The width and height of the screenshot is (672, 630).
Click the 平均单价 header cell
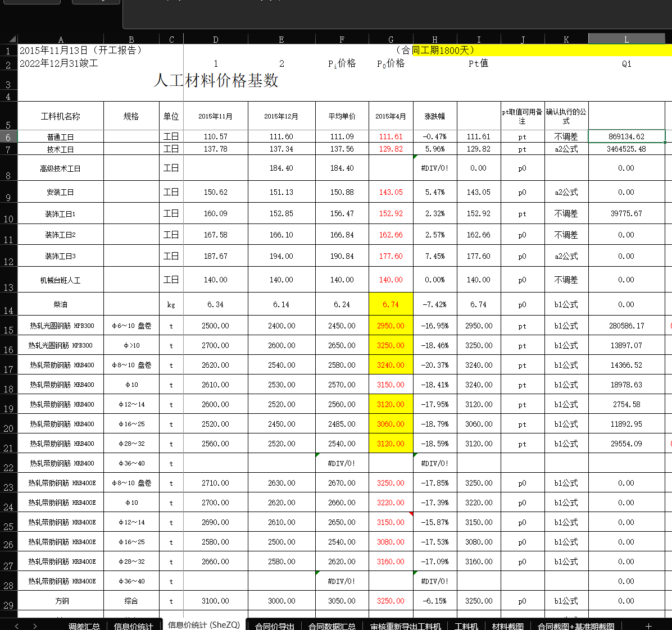[x=342, y=116]
